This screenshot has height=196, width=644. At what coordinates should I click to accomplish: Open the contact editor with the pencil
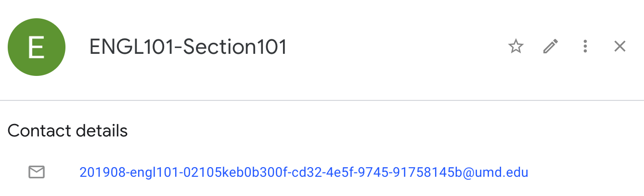click(551, 47)
